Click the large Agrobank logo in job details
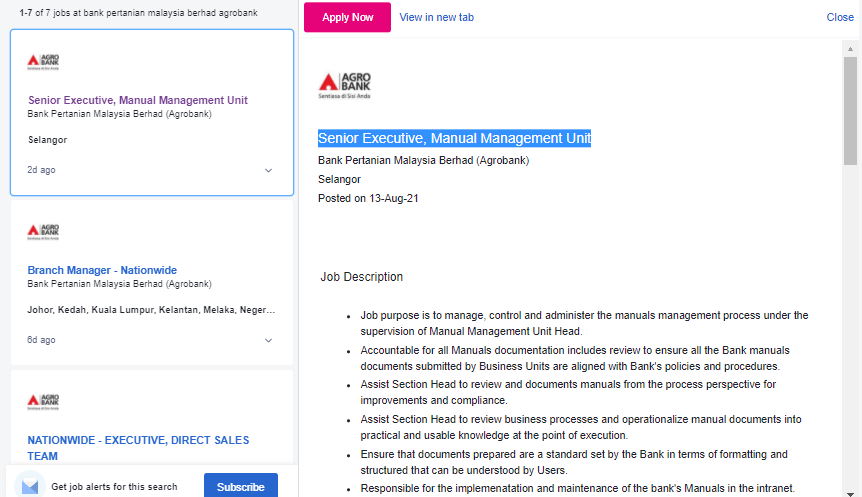The height and width of the screenshot is (497, 862). [x=344, y=85]
